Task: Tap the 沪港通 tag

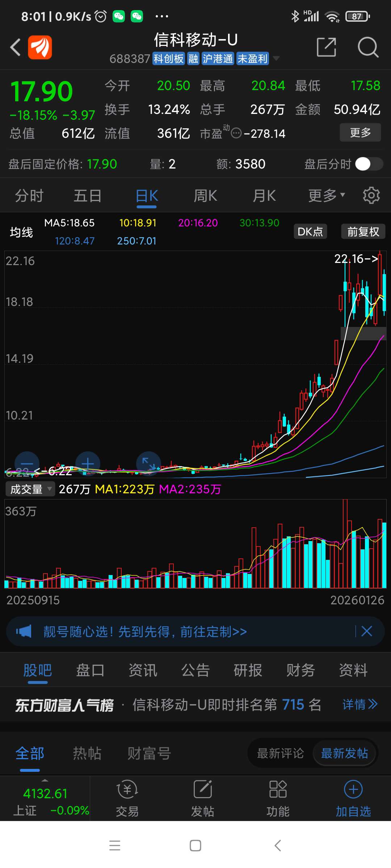Action: pos(218,59)
